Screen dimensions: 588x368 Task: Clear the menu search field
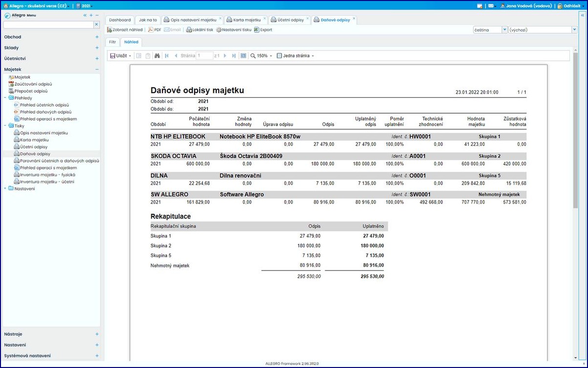coord(96,24)
